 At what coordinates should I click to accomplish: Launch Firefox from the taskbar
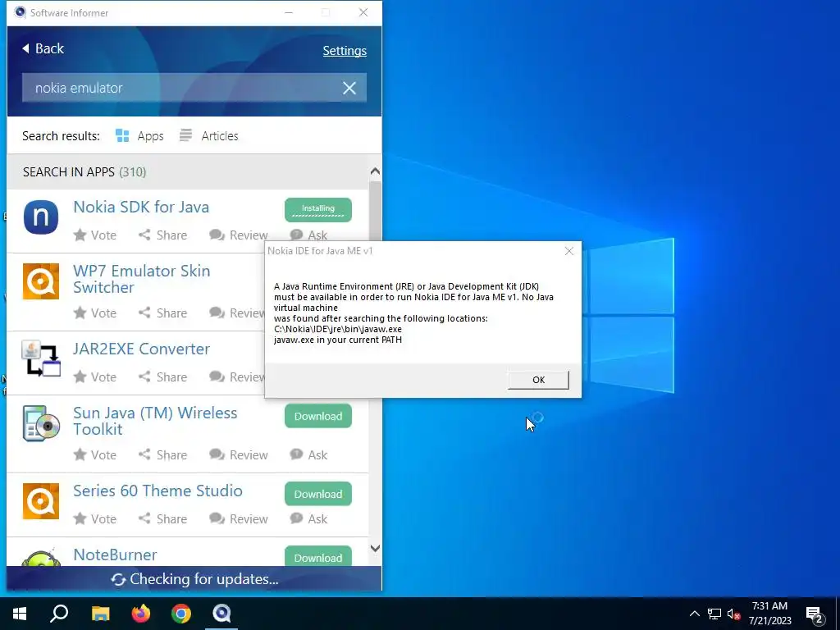click(141, 614)
